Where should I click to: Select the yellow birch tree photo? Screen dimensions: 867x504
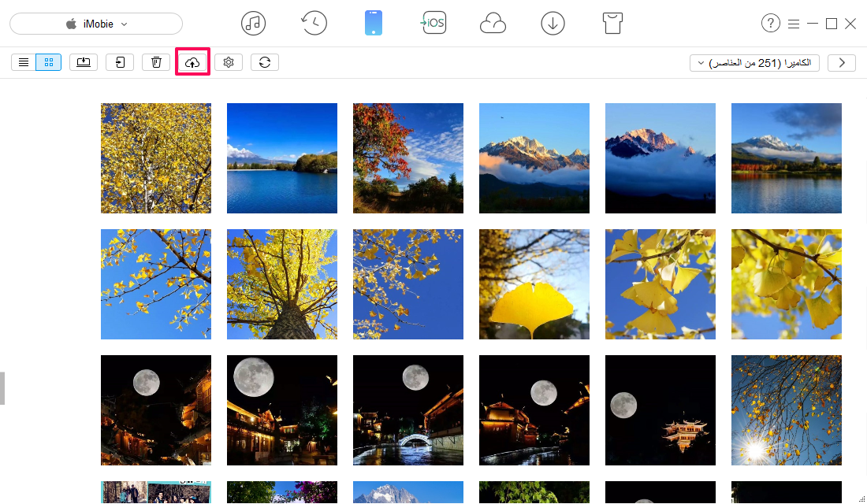(156, 158)
